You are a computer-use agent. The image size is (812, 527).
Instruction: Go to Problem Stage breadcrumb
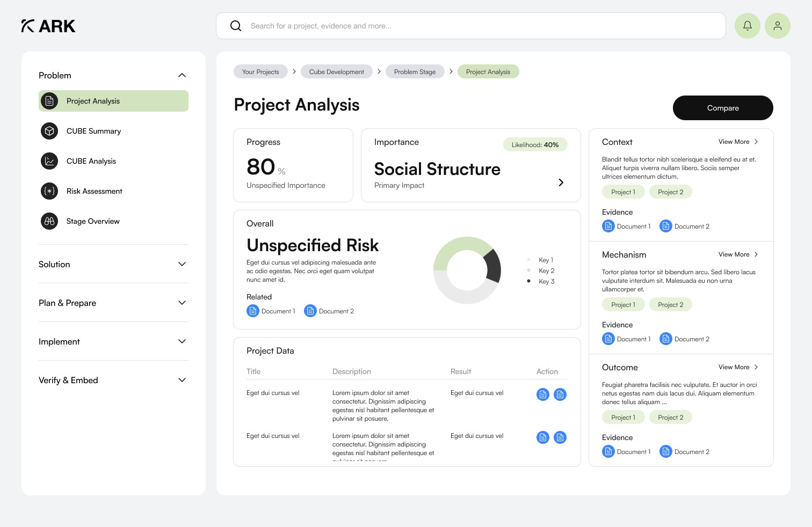[415, 71]
